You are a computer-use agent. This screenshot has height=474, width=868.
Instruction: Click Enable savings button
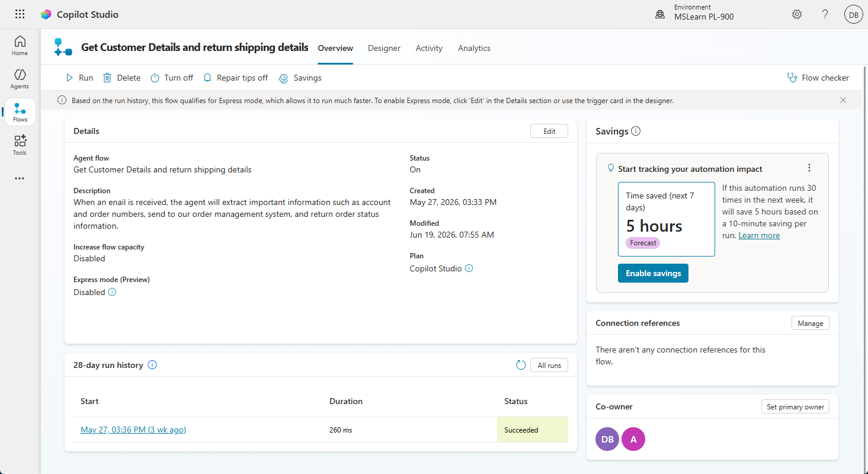(x=653, y=273)
